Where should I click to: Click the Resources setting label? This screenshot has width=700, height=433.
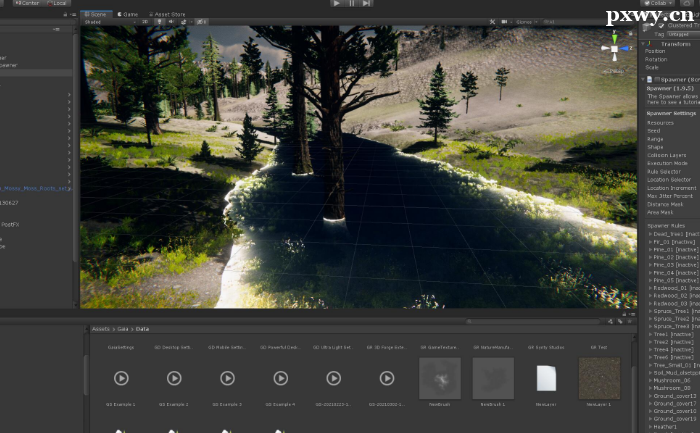(x=660, y=123)
